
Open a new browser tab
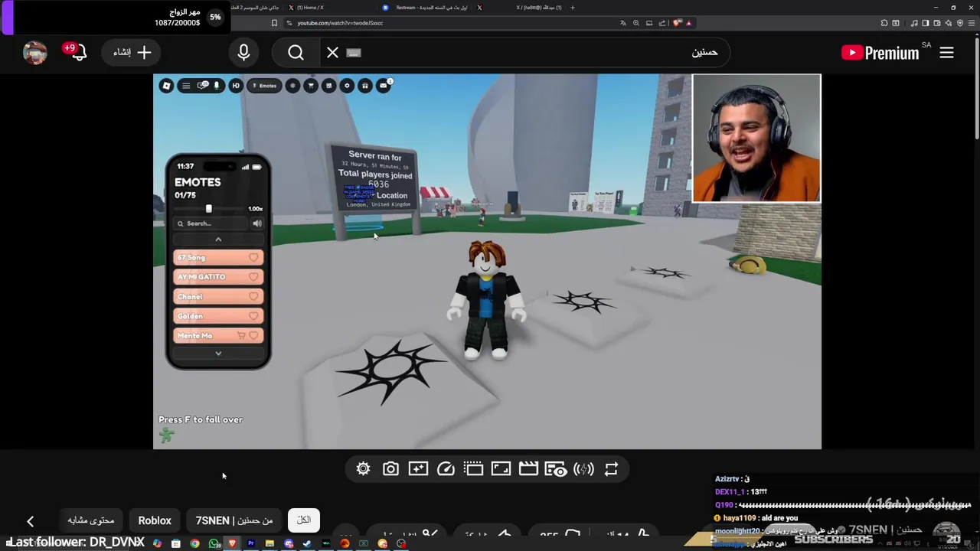click(573, 8)
